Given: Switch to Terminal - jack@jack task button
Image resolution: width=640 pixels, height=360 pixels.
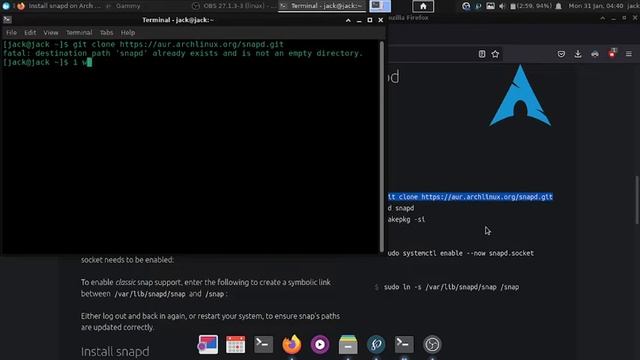Looking at the screenshot, I should pos(322,6).
